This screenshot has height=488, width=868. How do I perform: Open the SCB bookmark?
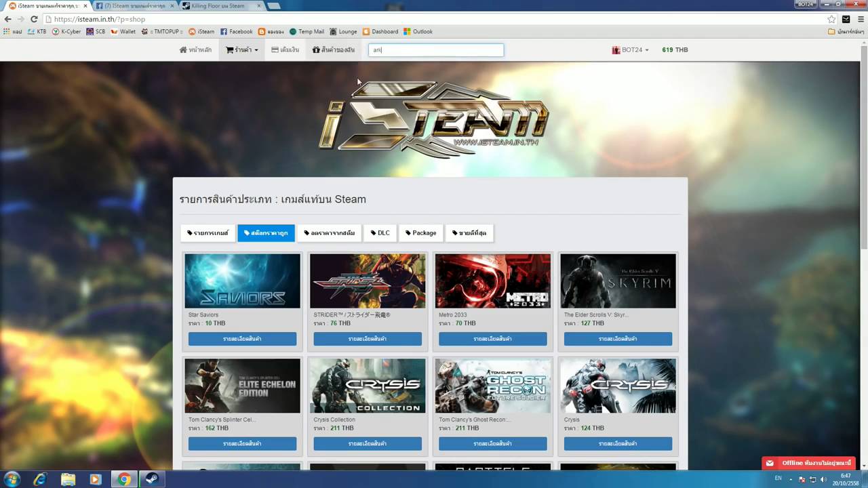point(96,31)
